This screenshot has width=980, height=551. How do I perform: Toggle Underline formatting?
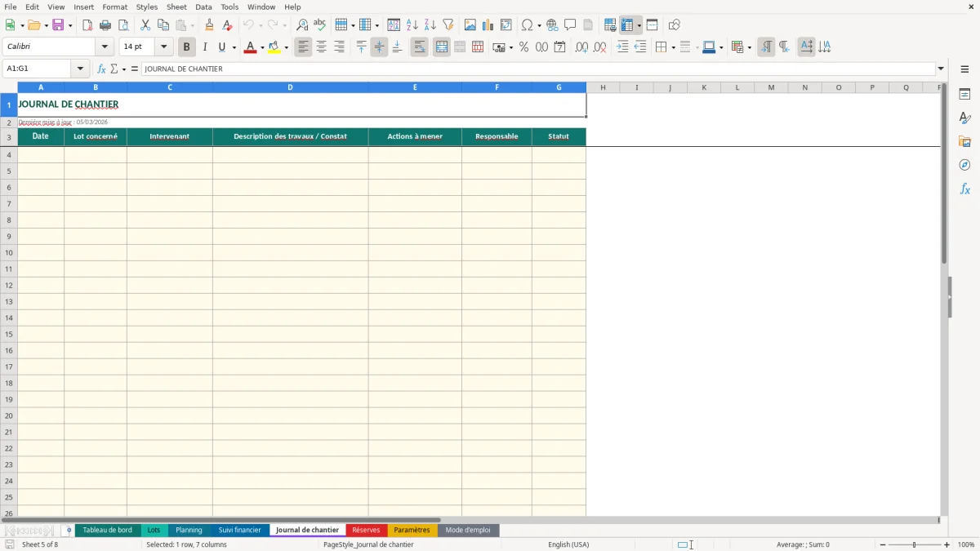click(x=222, y=47)
